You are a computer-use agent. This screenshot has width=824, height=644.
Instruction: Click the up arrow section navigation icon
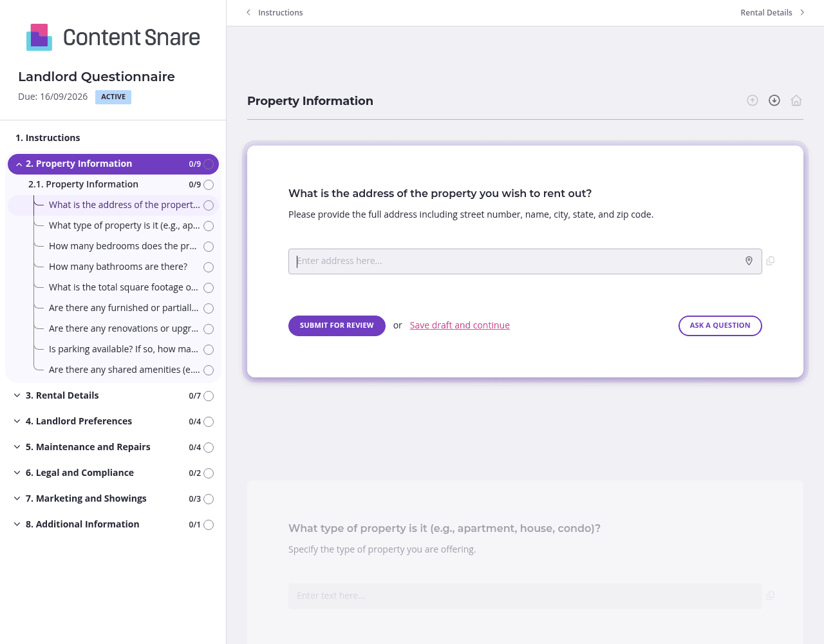pyautogui.click(x=752, y=100)
